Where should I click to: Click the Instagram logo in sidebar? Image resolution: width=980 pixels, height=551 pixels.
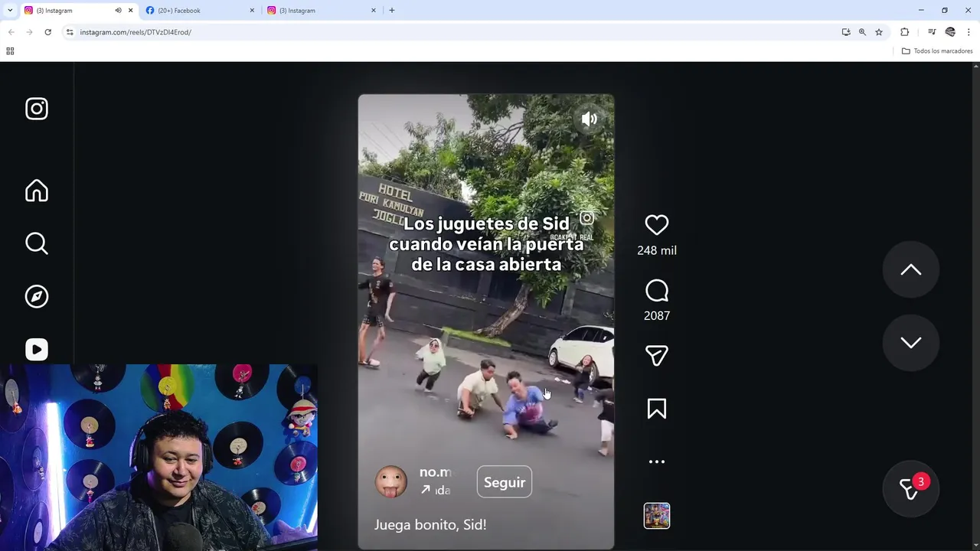click(37, 109)
